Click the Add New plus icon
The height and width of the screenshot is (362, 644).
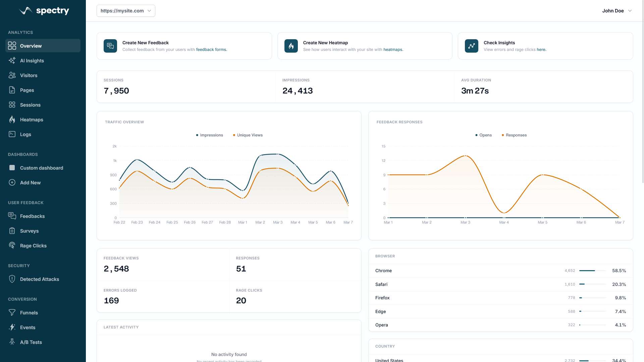coord(12,183)
